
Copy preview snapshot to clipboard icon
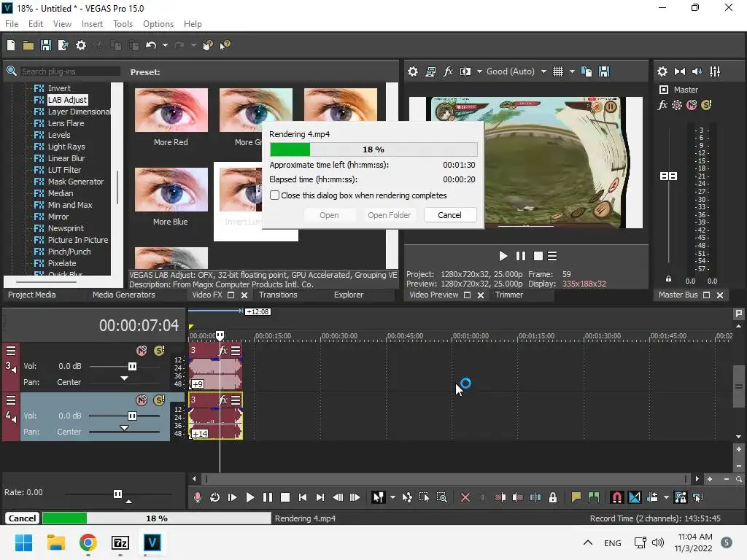587,71
